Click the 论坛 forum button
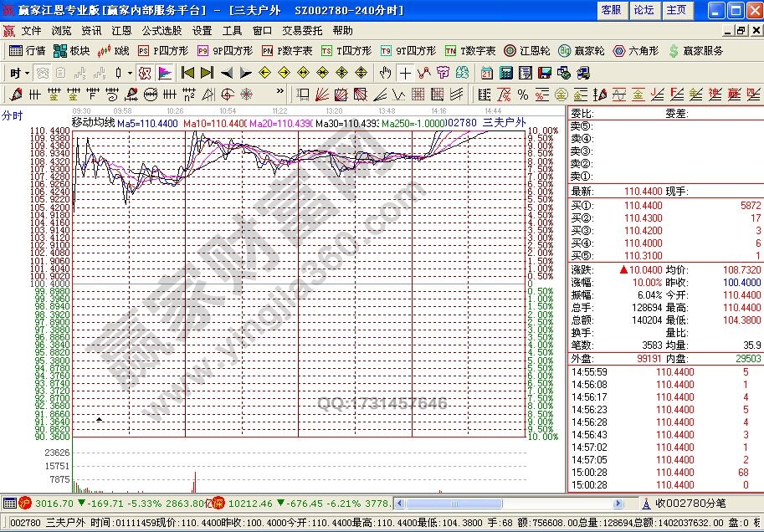 [644, 10]
